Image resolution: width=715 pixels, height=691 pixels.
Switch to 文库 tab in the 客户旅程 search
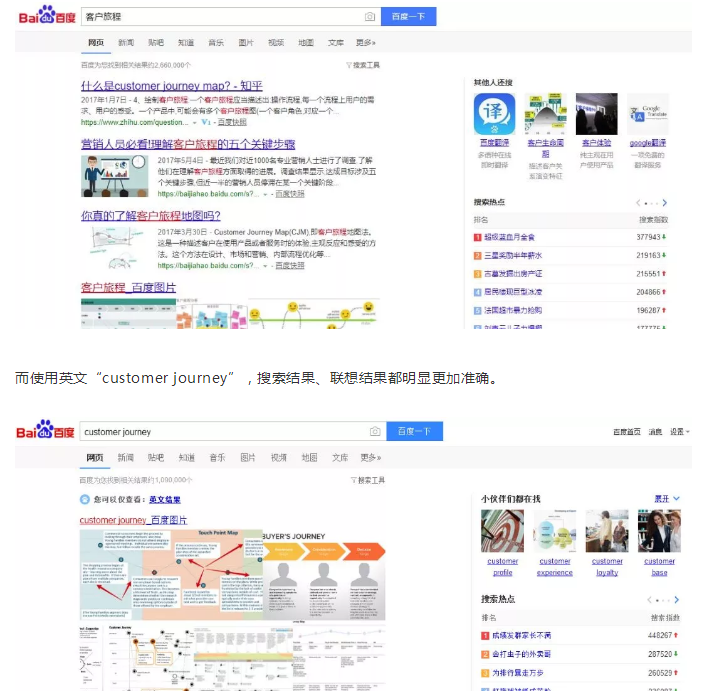tap(336, 42)
